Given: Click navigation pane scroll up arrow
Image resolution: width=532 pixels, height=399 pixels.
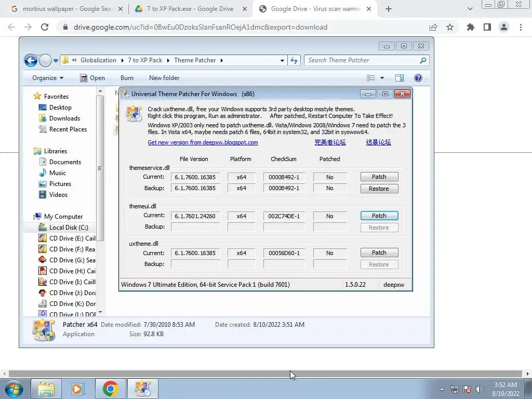Looking at the screenshot, I should click(x=100, y=91).
